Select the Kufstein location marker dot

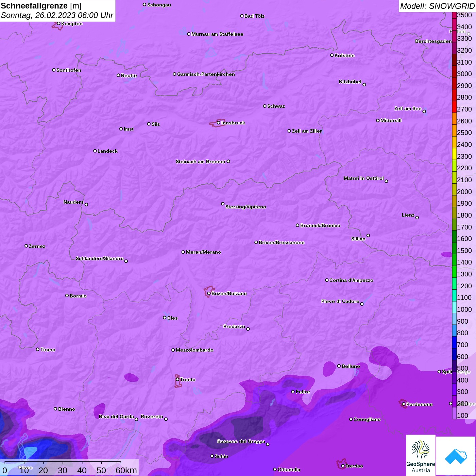(332, 55)
